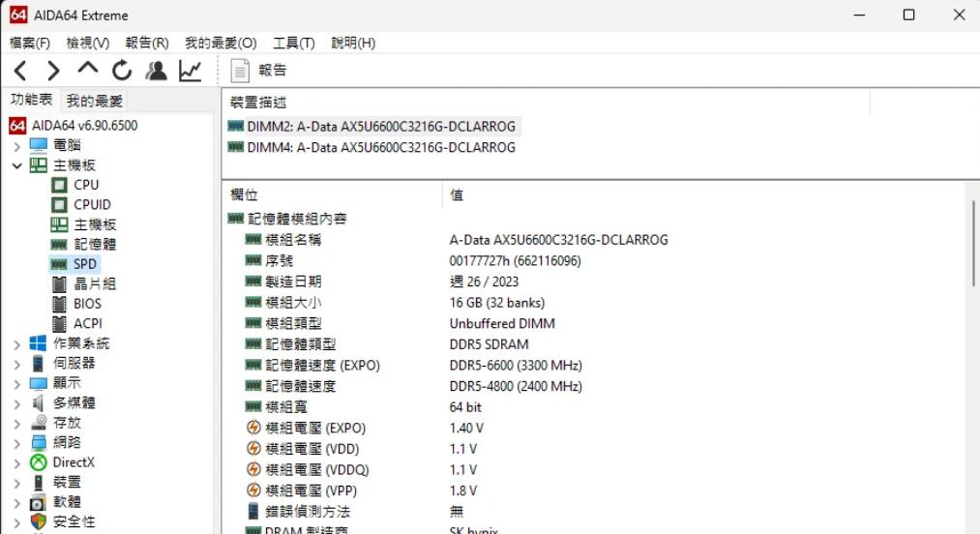
Task: Open the 報告(R) menu
Action: (x=147, y=43)
